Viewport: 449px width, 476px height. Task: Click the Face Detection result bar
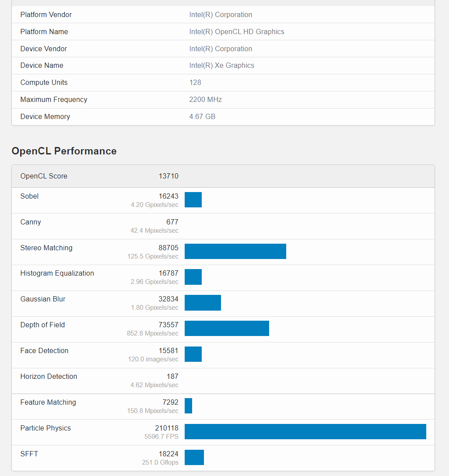point(193,354)
